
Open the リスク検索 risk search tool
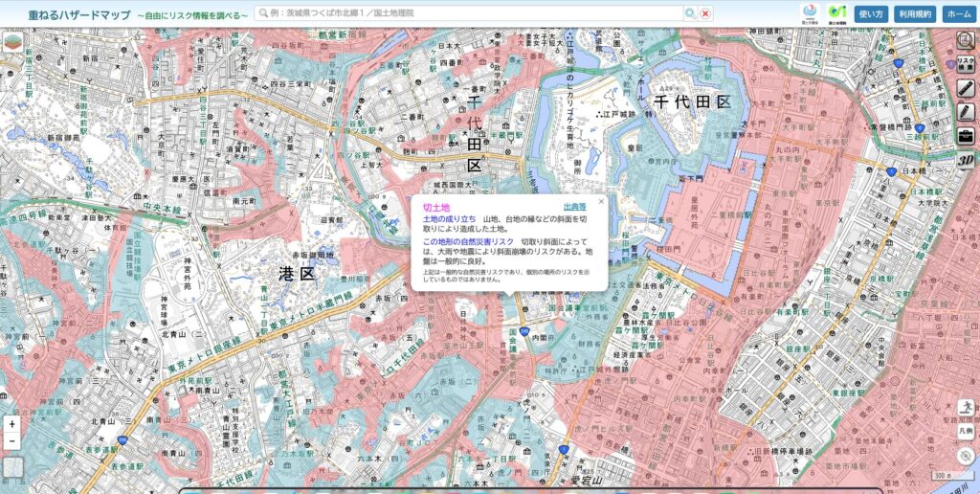coord(966,64)
